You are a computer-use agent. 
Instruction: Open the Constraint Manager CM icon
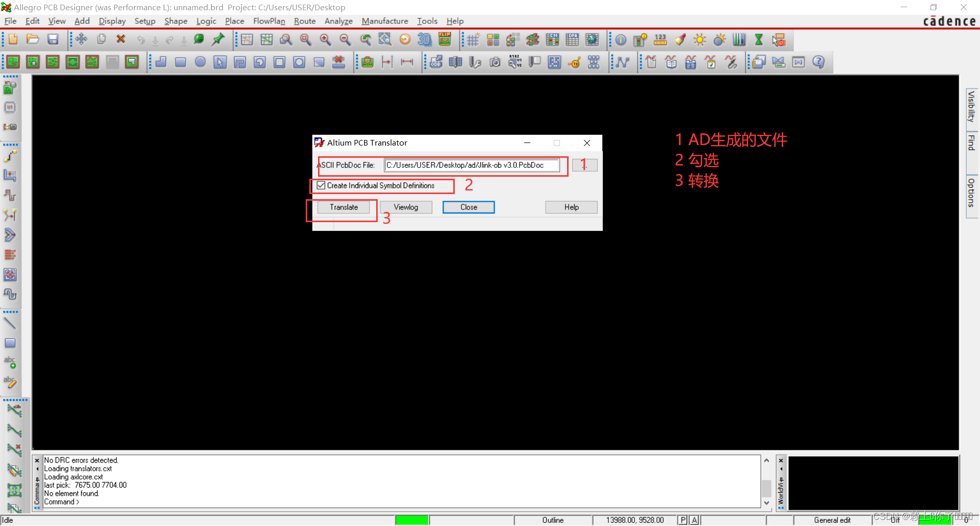point(552,39)
